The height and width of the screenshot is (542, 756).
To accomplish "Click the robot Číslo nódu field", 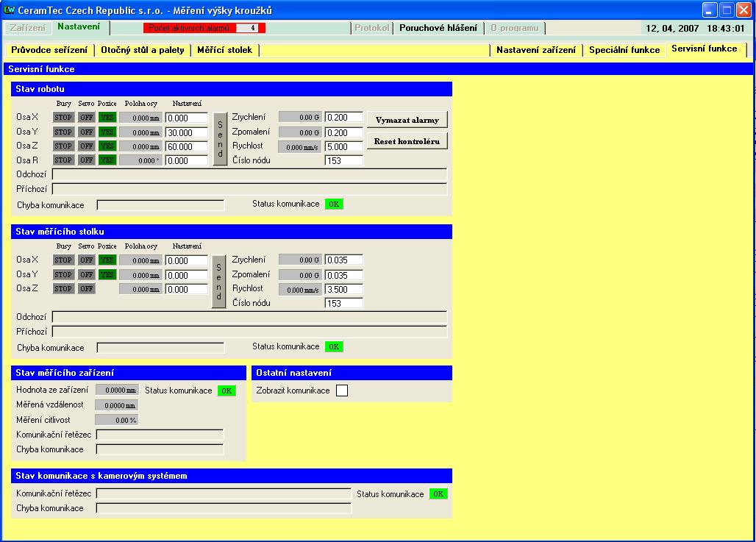I will click(x=343, y=160).
